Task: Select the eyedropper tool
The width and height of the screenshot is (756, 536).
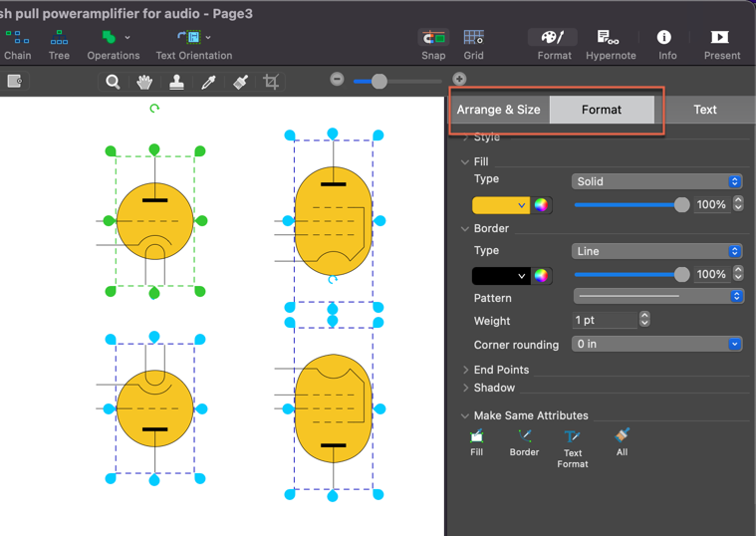Action: (x=208, y=82)
